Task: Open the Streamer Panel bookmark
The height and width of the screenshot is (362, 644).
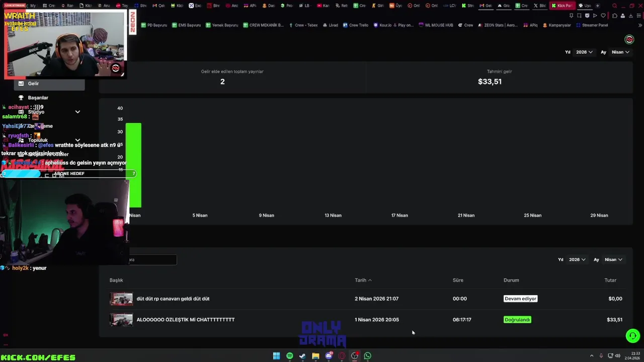Action: [592, 25]
